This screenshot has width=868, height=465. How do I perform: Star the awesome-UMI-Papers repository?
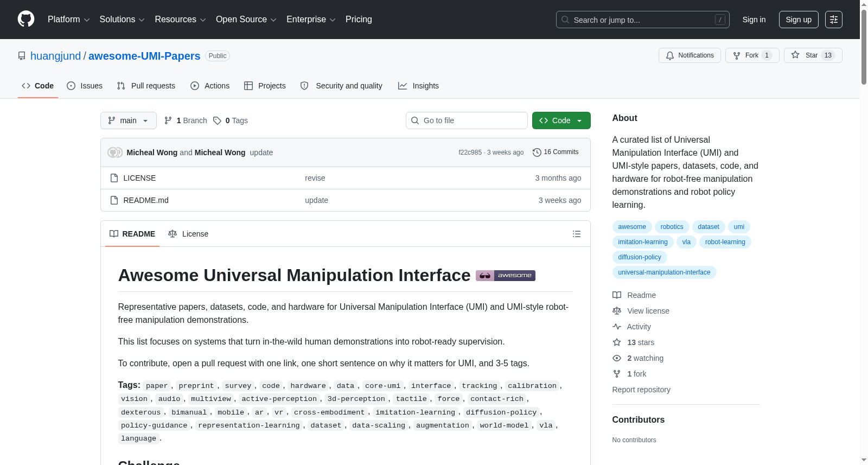pos(813,55)
